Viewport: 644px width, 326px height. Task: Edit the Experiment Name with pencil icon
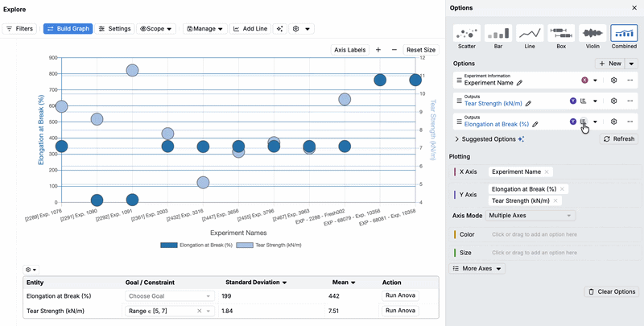(519, 83)
